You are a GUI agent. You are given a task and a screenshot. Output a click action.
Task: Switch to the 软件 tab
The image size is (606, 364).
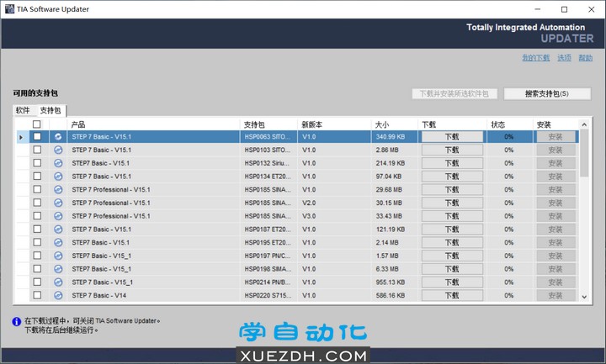tap(23, 110)
